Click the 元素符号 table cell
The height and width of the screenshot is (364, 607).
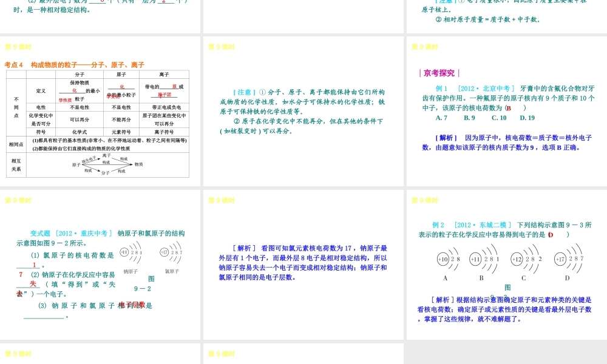[121, 132]
